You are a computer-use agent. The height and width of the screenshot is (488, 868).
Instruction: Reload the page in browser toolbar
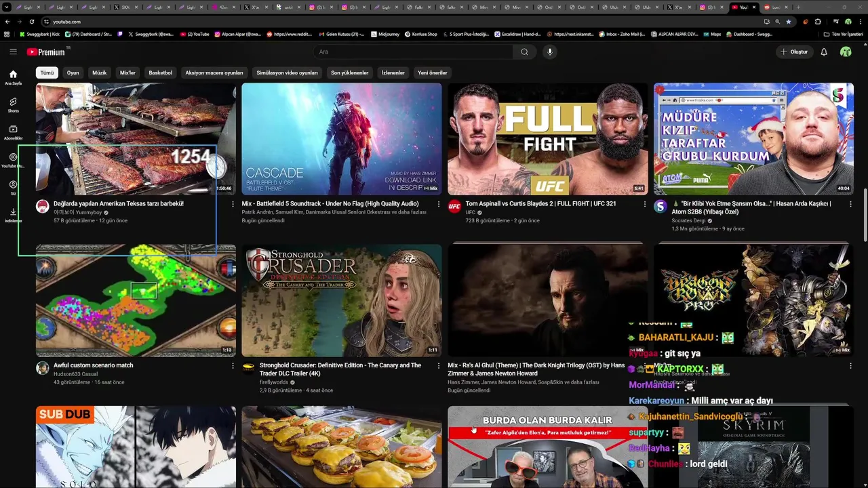pyautogui.click(x=31, y=22)
